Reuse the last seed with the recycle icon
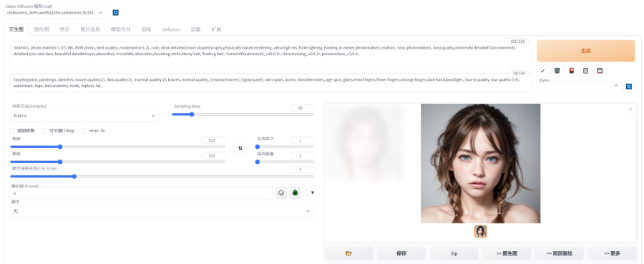 point(295,192)
